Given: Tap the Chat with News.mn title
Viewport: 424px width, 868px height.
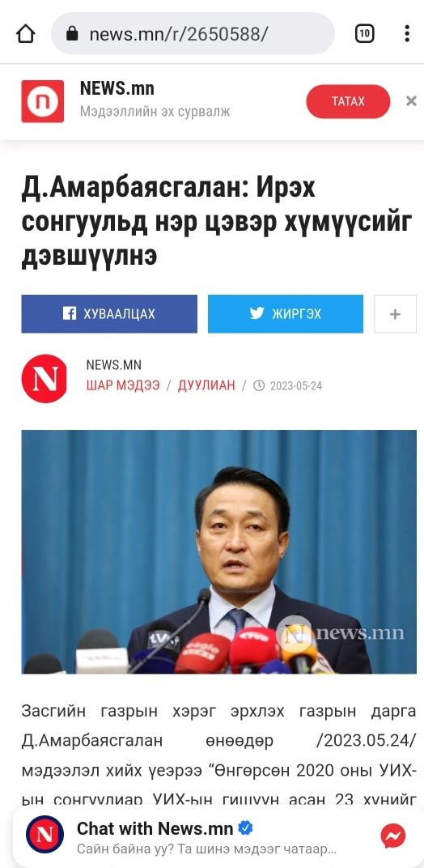Looking at the screenshot, I should pyautogui.click(x=155, y=828).
